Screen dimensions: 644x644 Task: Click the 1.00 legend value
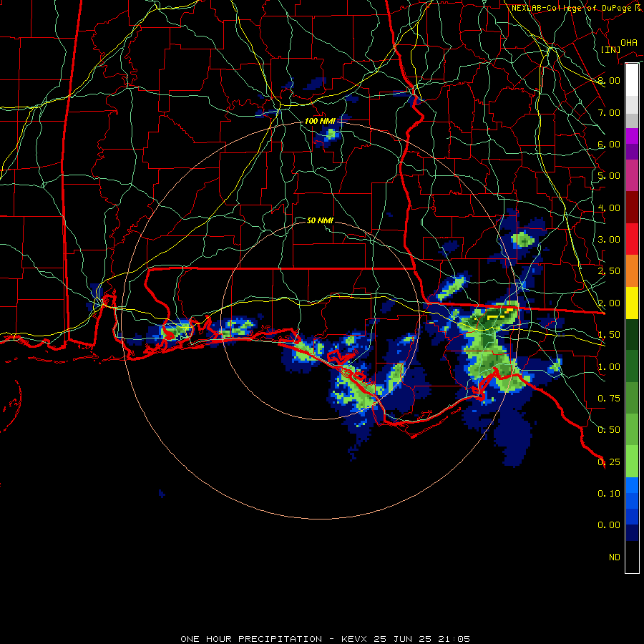(x=609, y=367)
